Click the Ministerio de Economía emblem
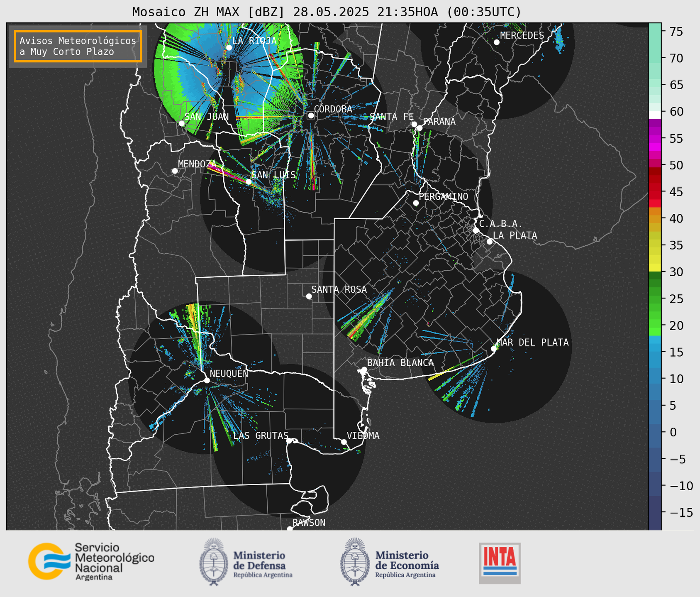This screenshot has width=700, height=597. tap(355, 562)
